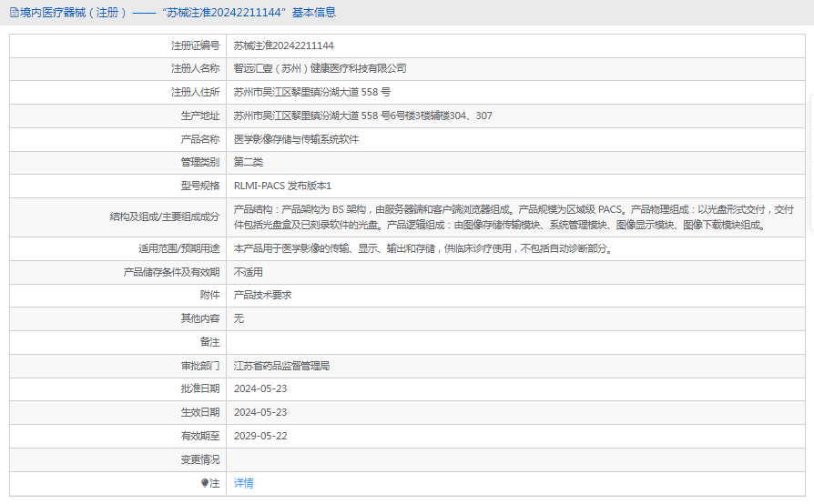Select storage condition value 不适用
This screenshot has width=814, height=504.
[x=249, y=272]
